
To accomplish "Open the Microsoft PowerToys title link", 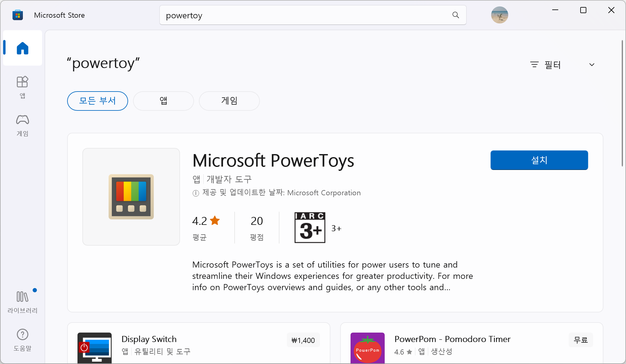I will pos(273,160).
